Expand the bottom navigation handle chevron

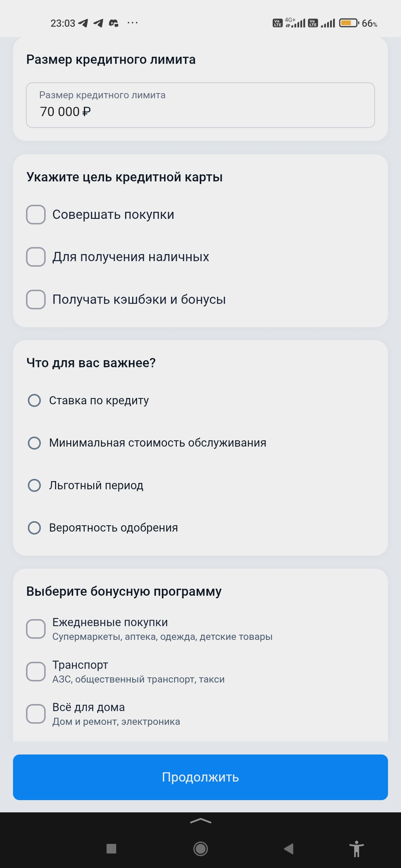[200, 821]
